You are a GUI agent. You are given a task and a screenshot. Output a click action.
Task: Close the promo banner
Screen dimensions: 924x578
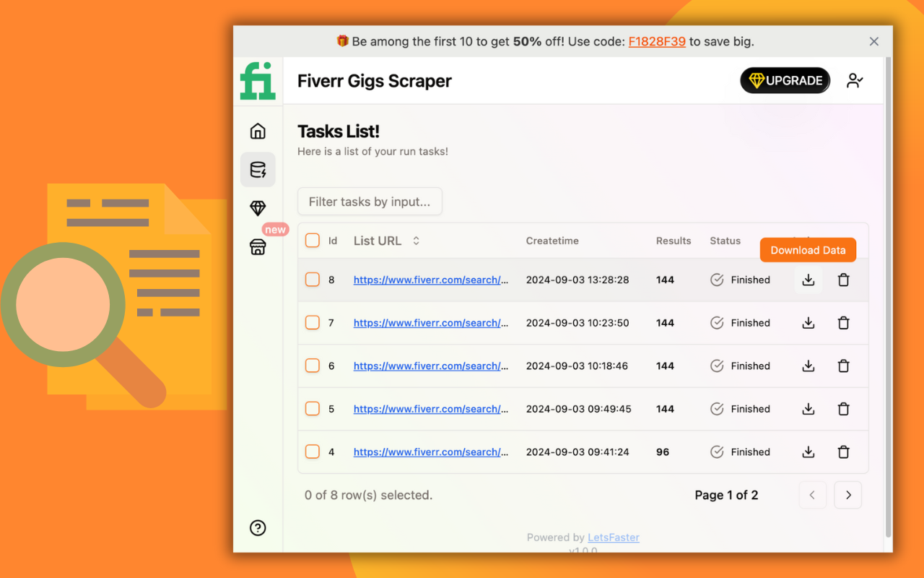(874, 41)
